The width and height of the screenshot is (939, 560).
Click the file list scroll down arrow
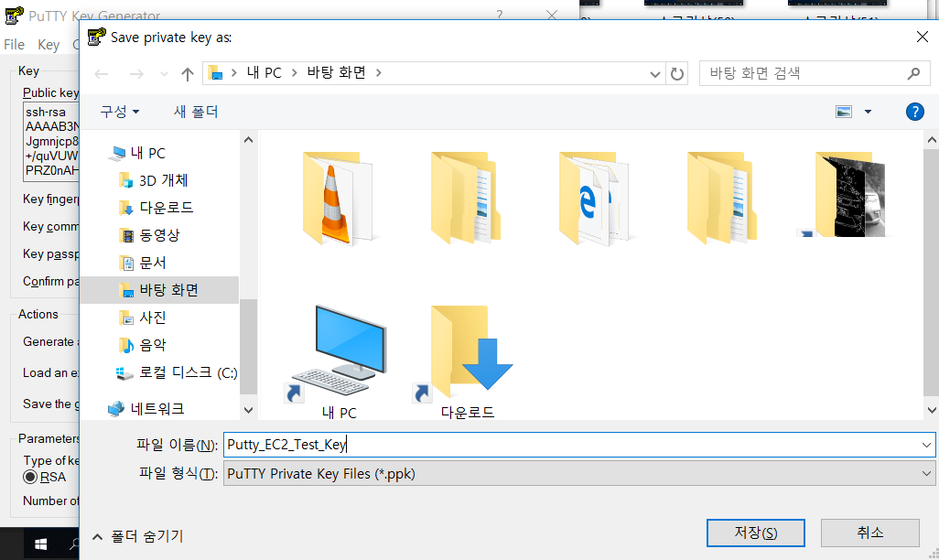click(931, 410)
